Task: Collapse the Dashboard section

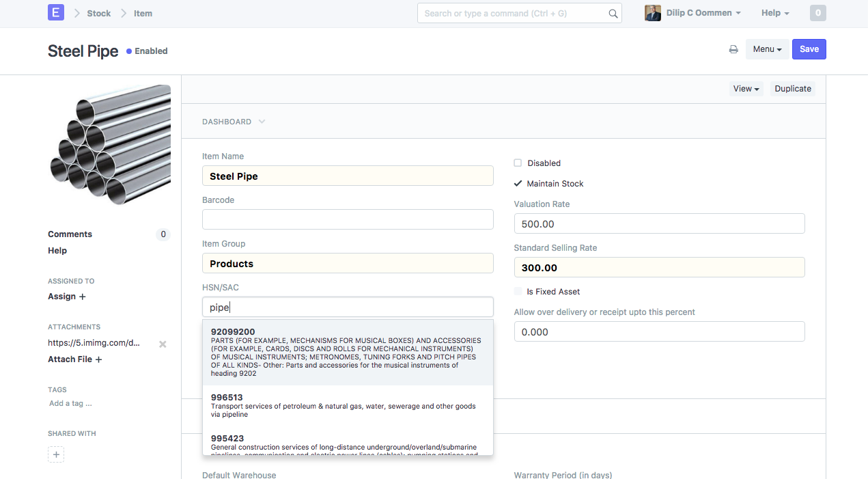Action: [x=234, y=122]
